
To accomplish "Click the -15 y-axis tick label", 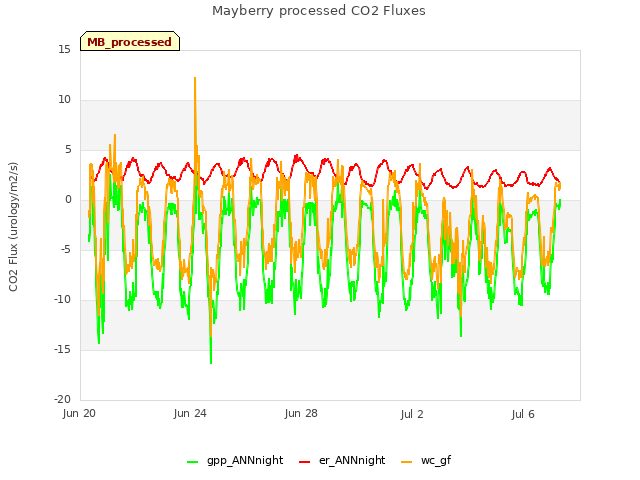I will pos(62,349).
